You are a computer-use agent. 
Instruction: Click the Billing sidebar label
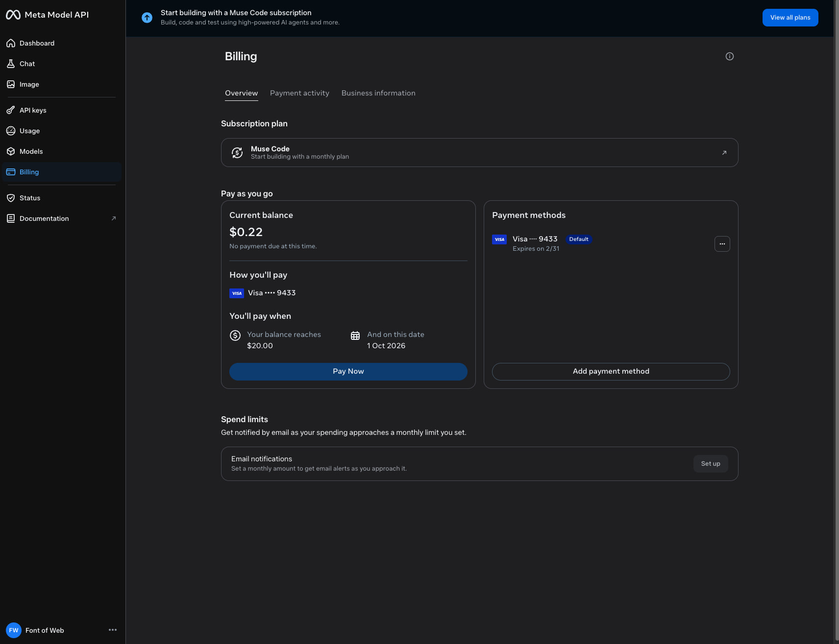[x=29, y=172]
